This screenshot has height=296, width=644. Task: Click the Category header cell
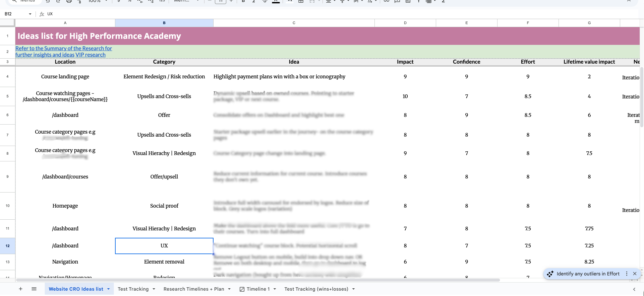click(x=164, y=62)
